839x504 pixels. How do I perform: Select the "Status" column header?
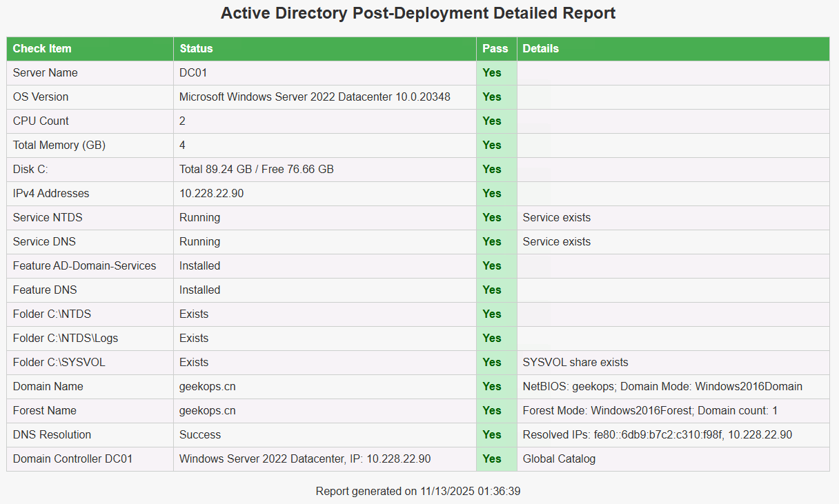196,48
